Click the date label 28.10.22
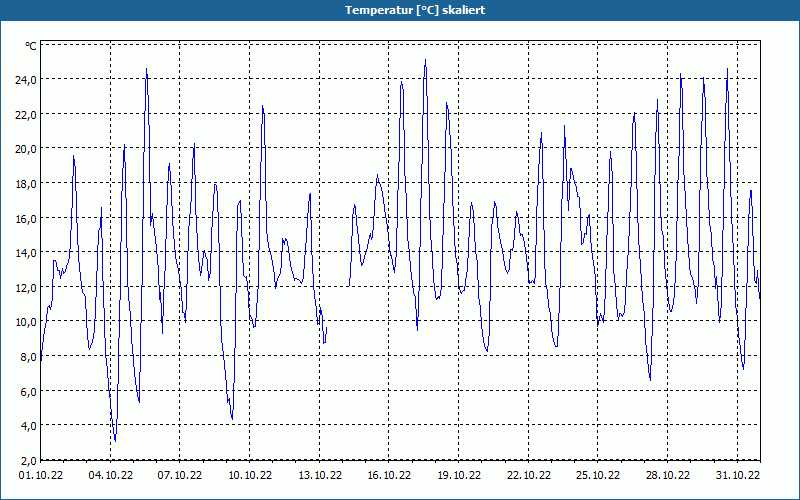The width and height of the screenshot is (800, 500). coord(668,475)
